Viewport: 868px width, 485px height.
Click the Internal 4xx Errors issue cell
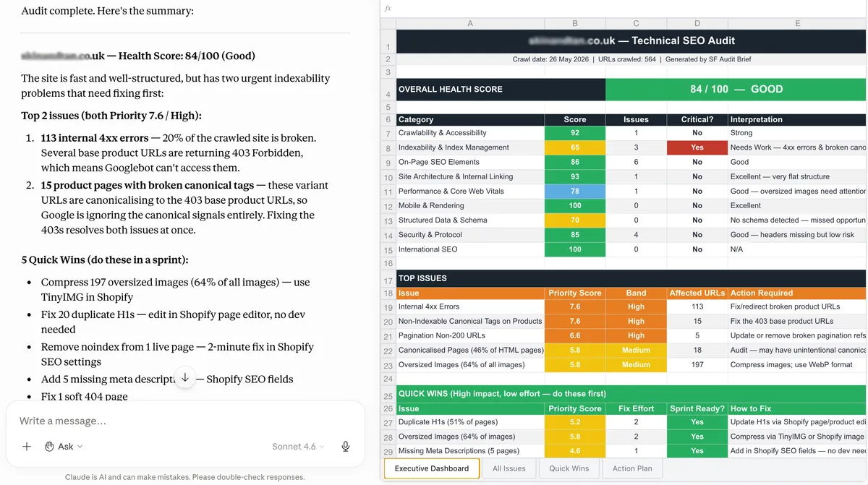(x=470, y=306)
